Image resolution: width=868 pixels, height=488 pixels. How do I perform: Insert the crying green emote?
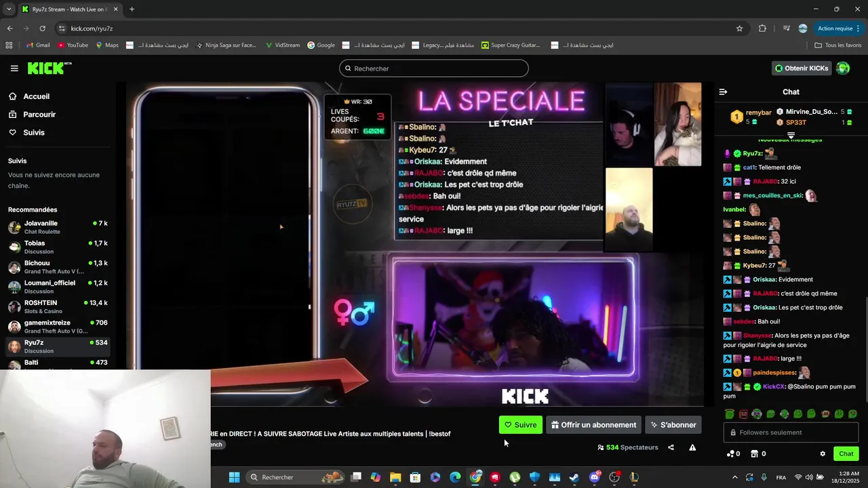click(x=852, y=413)
